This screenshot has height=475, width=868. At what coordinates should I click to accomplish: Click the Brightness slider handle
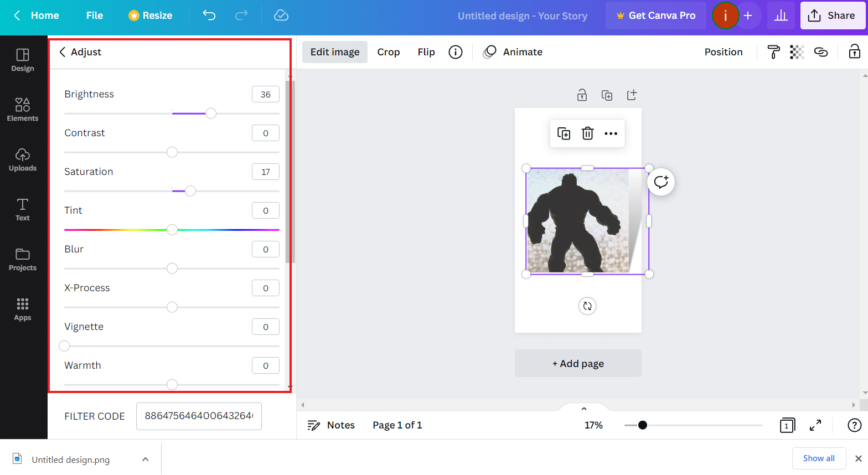[x=211, y=113]
